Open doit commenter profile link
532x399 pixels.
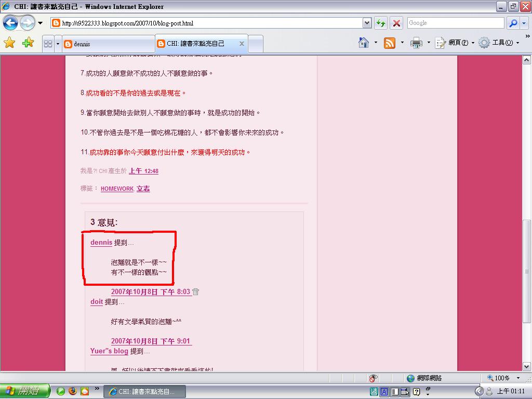[97, 302]
